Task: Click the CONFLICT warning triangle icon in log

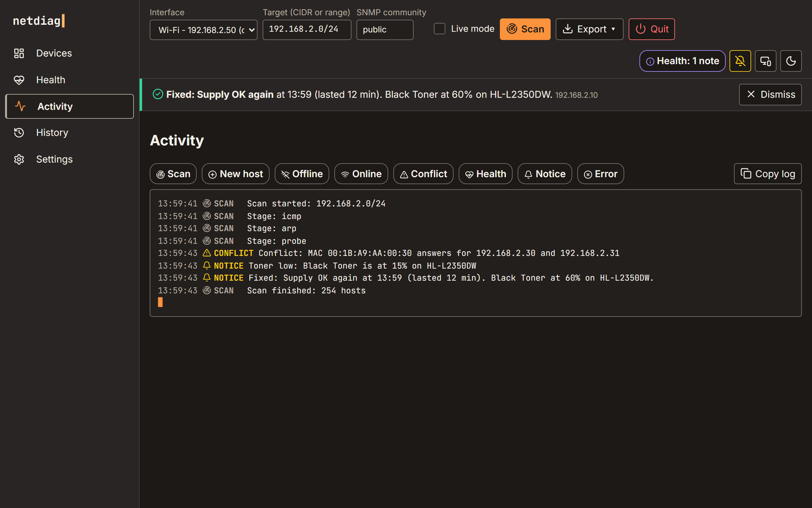Action: click(207, 253)
